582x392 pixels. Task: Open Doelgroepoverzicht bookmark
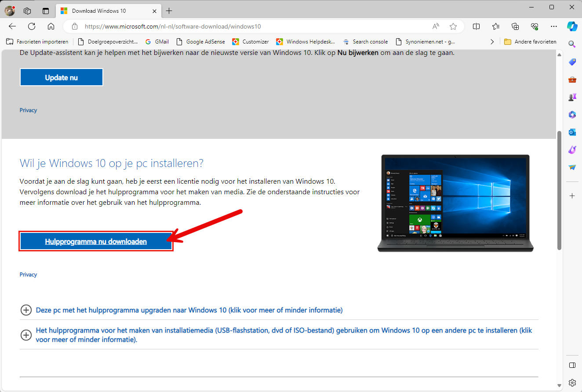108,42
